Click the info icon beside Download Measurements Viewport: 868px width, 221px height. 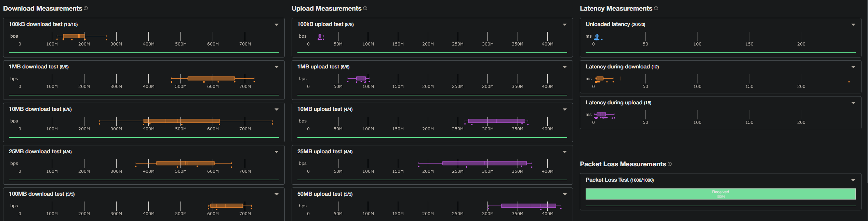[85, 8]
